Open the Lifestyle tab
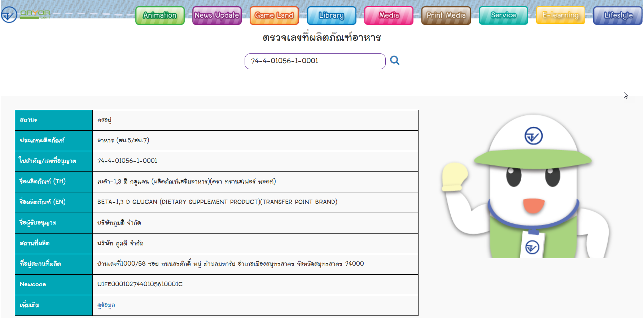The width and height of the screenshot is (644, 318). point(618,16)
